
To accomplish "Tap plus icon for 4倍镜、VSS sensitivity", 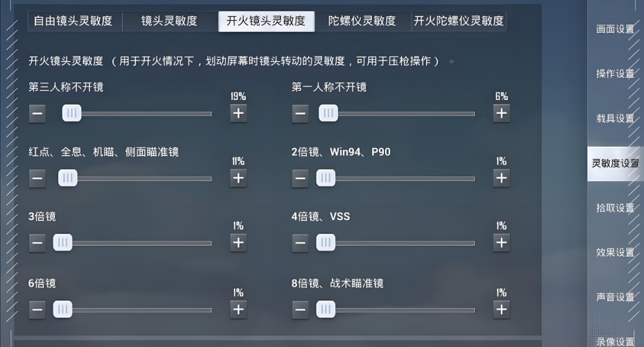I will 501,243.
